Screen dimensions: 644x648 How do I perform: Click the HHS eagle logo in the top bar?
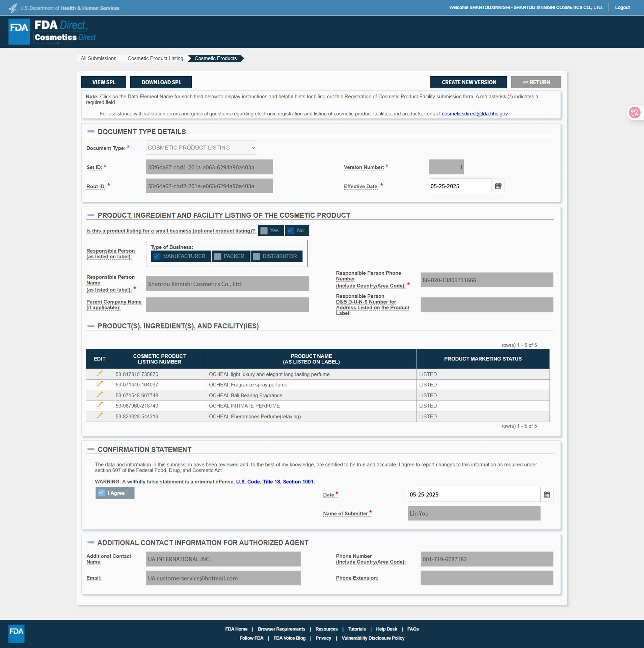click(13, 8)
